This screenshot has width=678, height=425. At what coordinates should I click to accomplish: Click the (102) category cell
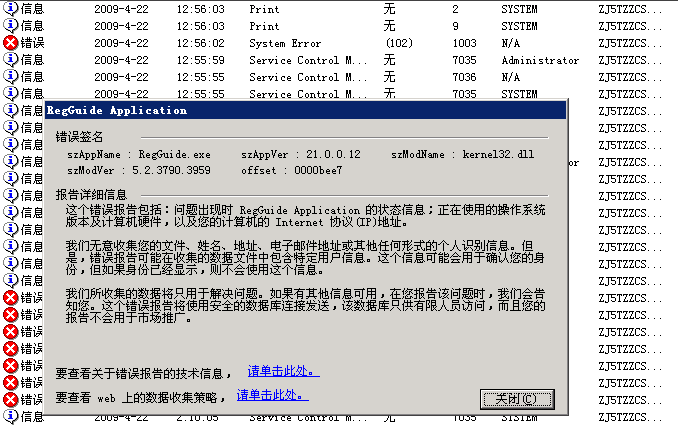(x=399, y=43)
